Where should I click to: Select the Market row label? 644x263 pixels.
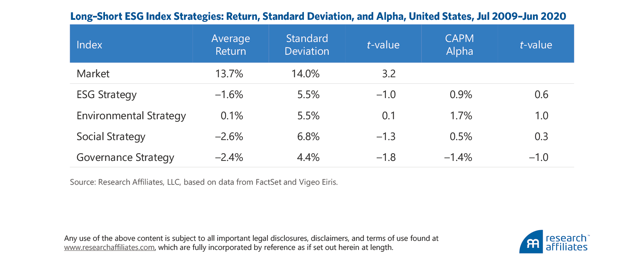tap(93, 74)
